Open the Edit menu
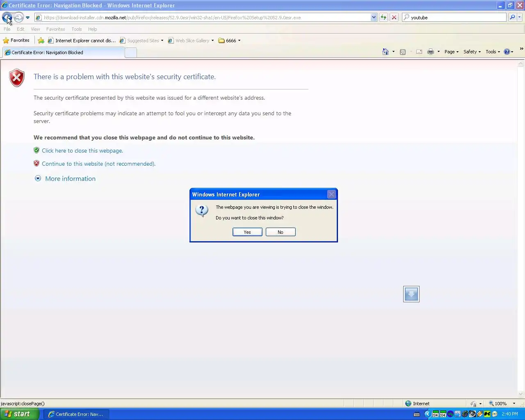 point(21,29)
